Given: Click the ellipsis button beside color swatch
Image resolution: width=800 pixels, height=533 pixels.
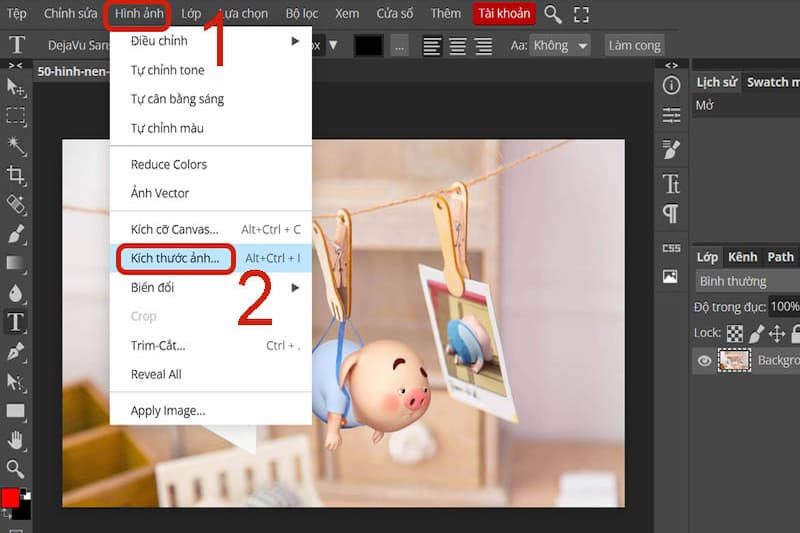Looking at the screenshot, I should [x=399, y=46].
